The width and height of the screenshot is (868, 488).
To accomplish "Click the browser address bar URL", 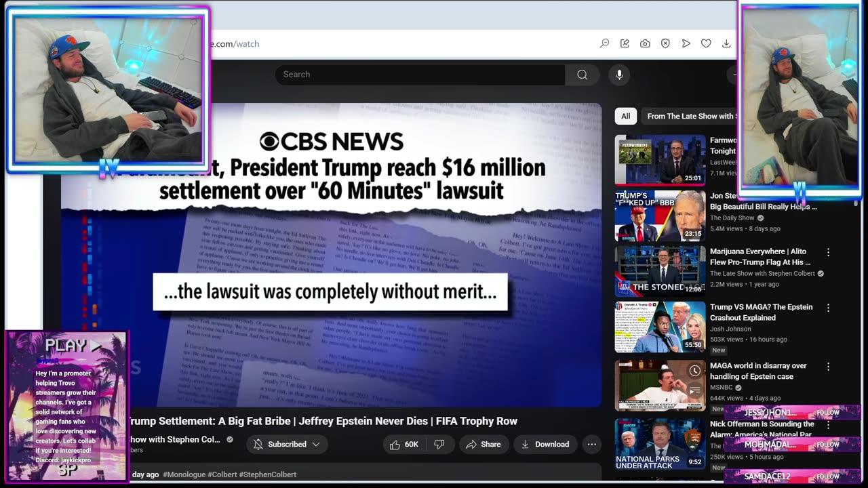I will click(233, 44).
